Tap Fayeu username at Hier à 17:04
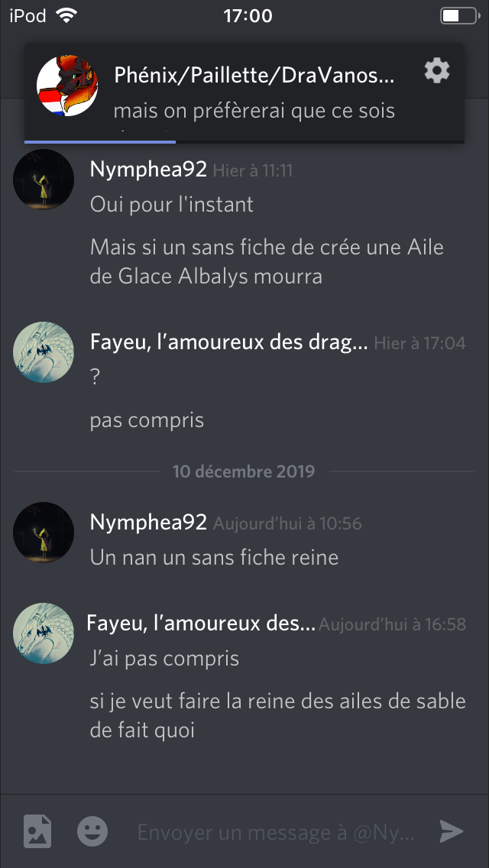The height and width of the screenshot is (868, 489). (228, 342)
